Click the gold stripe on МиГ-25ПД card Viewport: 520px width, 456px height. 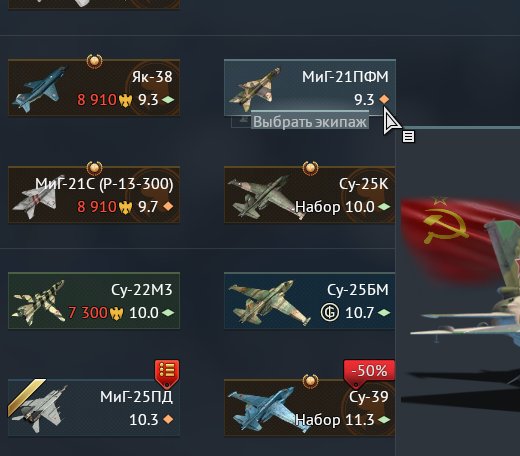[x=26, y=397]
